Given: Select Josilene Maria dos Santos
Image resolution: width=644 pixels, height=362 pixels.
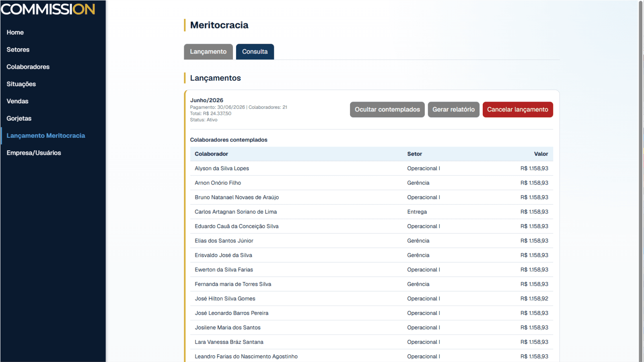Looking at the screenshot, I should pos(372,327).
